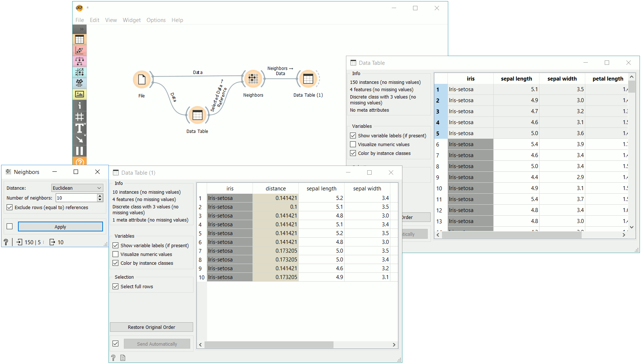Enable Visualize numeric values in Data Table (1)
Viewport: 641px width, 364px height.
point(115,254)
